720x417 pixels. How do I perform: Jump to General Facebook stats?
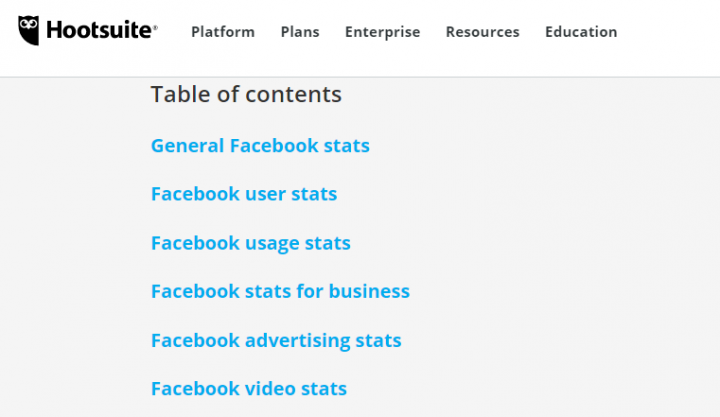(x=260, y=146)
